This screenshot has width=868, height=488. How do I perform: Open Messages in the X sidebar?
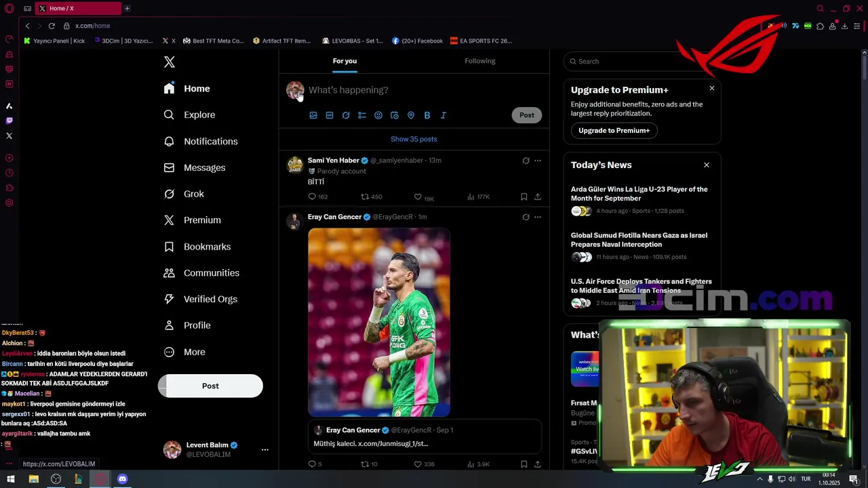coord(195,168)
